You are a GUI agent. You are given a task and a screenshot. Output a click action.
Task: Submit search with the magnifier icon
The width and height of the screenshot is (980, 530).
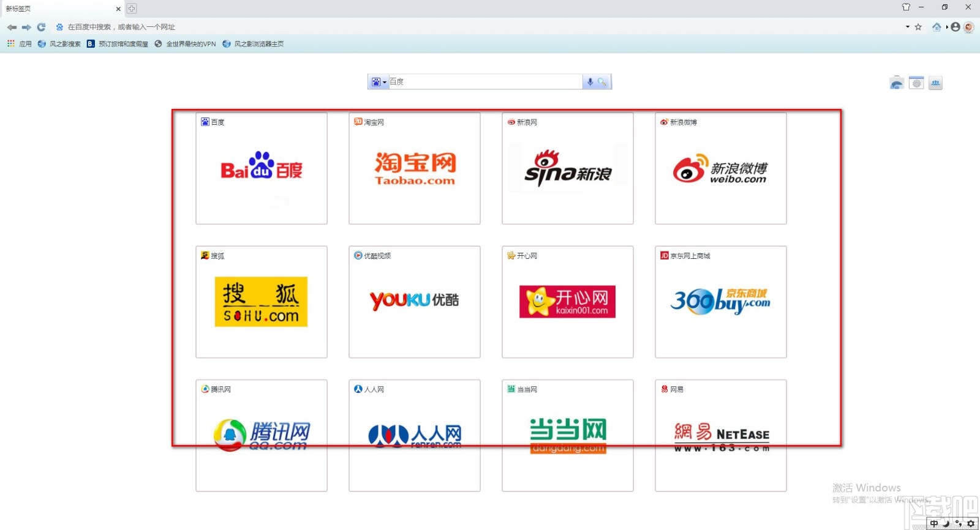click(603, 82)
